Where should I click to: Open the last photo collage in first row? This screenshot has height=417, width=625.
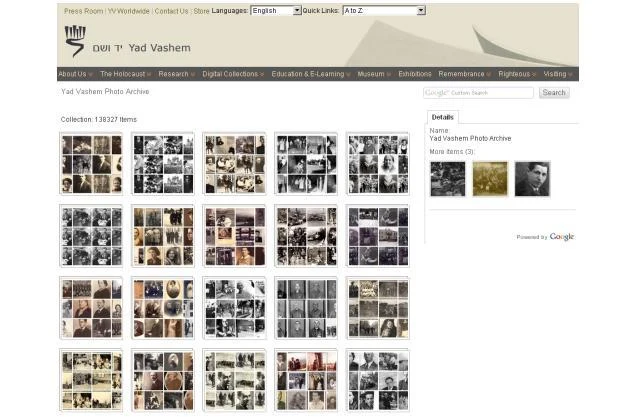click(377, 163)
